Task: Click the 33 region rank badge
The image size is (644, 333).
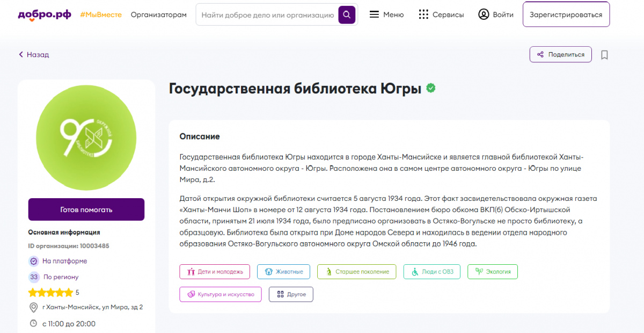Action: pos(34,277)
